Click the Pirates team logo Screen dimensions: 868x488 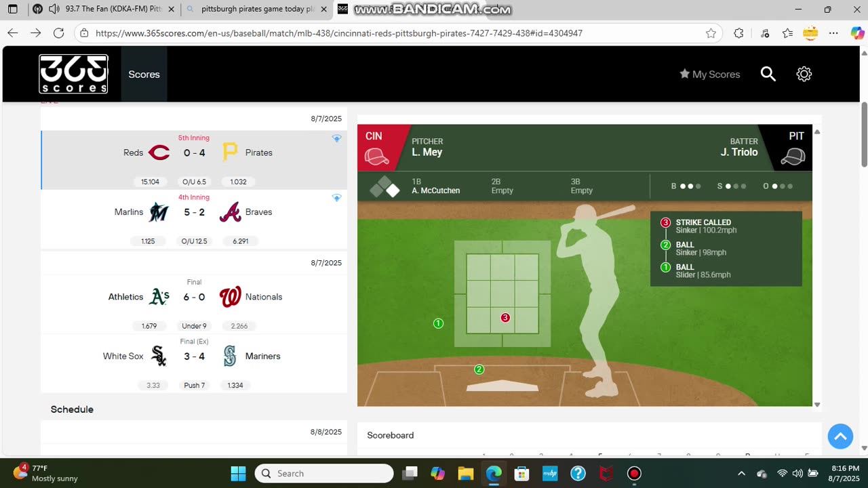click(231, 152)
